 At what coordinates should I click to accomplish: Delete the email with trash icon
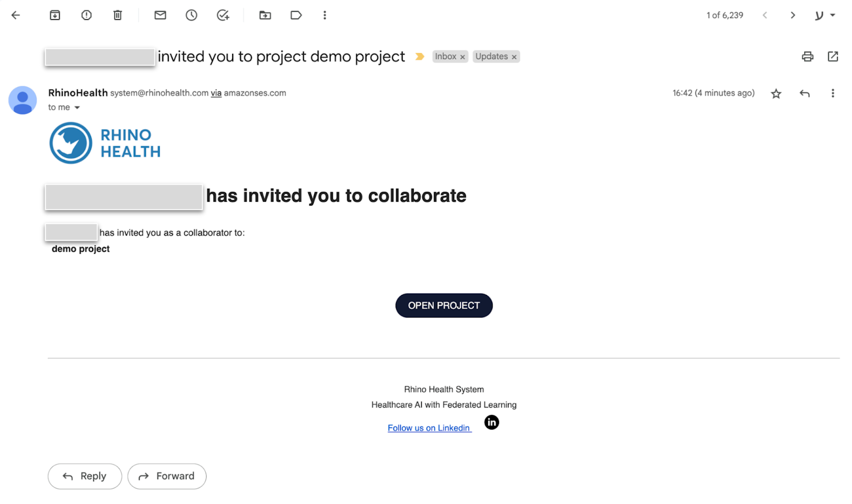[x=118, y=15]
